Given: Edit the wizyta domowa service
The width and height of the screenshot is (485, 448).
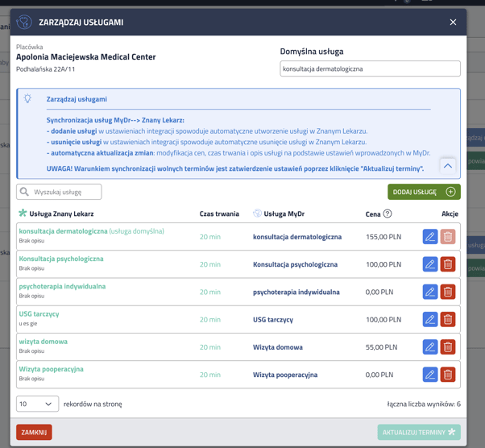Looking at the screenshot, I should point(430,347).
